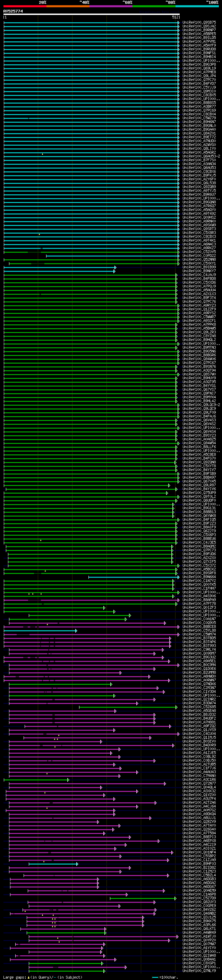Click hit UniRef100_Q9M3I0
The image size is (222, 980).
click(199, 91)
